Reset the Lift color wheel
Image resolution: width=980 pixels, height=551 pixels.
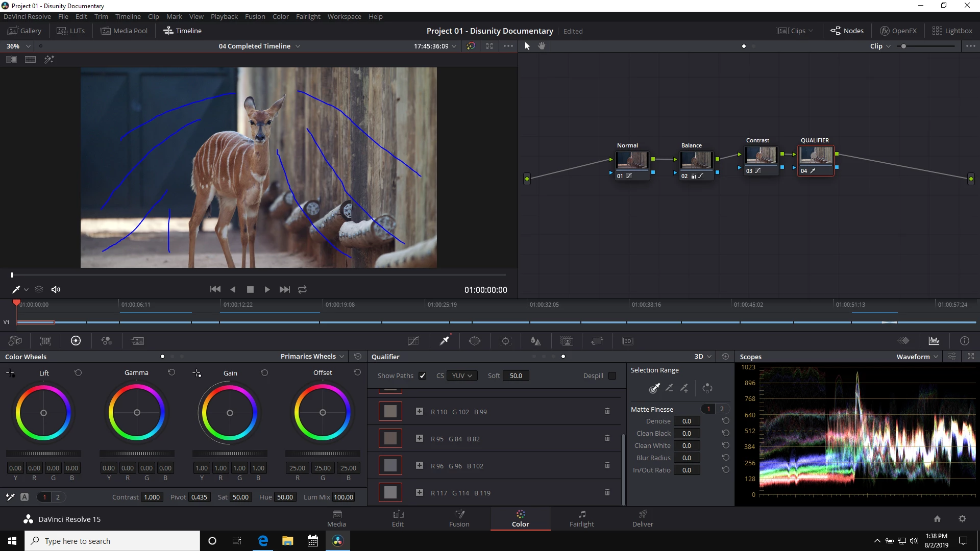click(x=78, y=373)
